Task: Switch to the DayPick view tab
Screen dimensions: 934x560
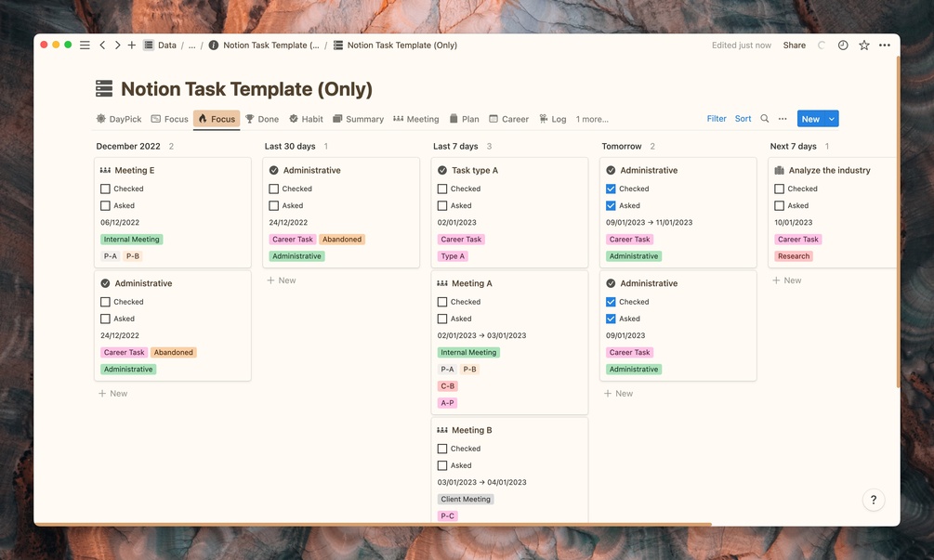Action: pos(119,119)
